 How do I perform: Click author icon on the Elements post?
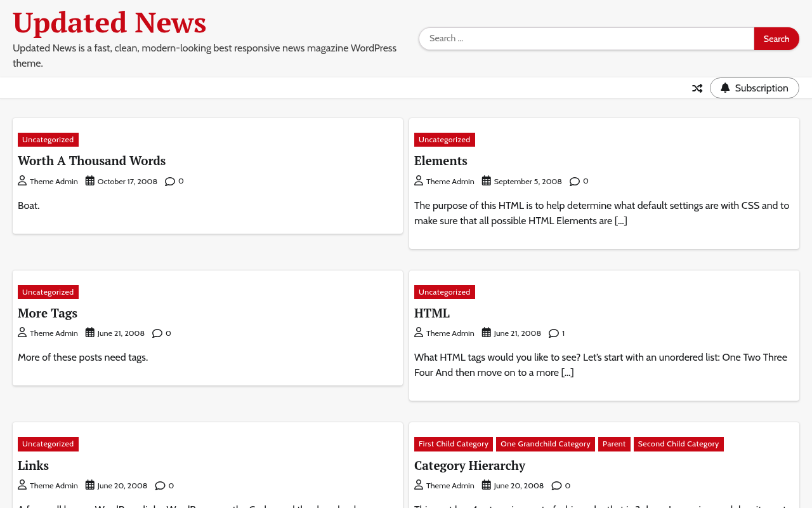pos(419,181)
